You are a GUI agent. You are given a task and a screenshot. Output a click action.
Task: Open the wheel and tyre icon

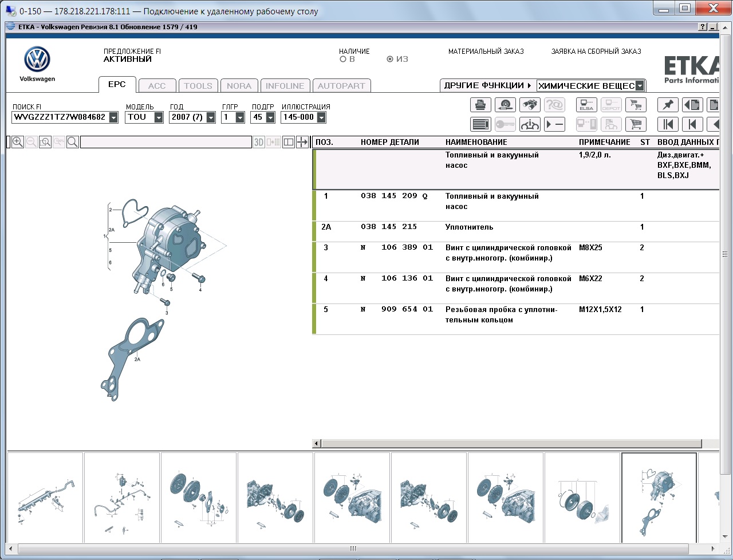505,105
